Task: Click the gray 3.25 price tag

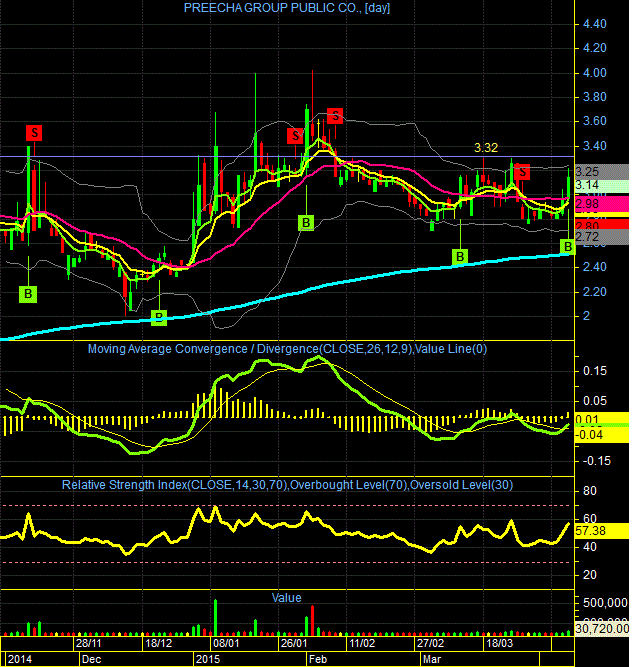Action: point(602,171)
